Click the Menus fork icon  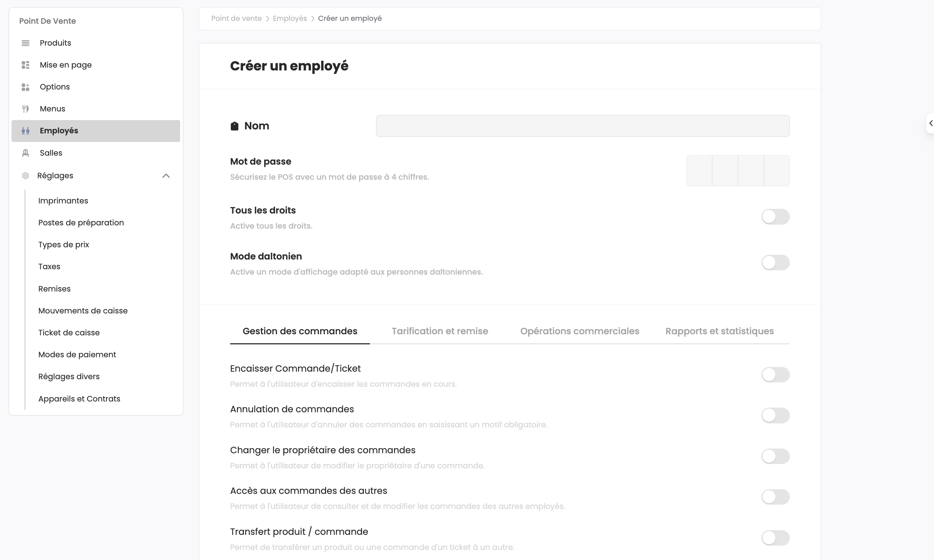point(25,109)
